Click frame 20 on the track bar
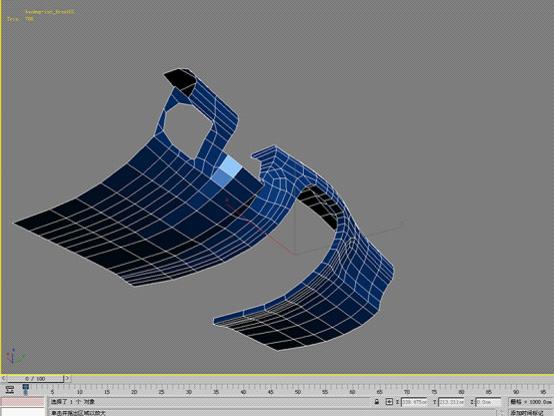Image resolution: width=554 pixels, height=416 pixels. tap(134, 392)
